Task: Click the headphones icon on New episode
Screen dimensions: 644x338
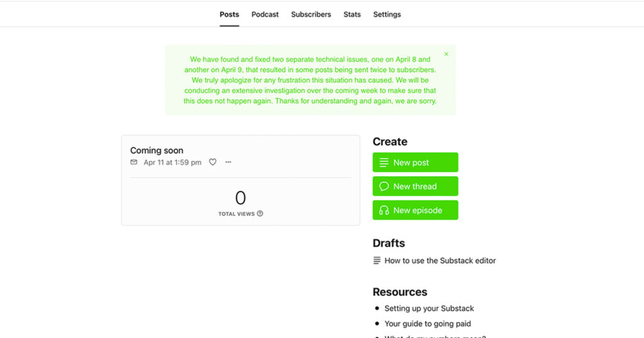Action: pyautogui.click(x=384, y=210)
